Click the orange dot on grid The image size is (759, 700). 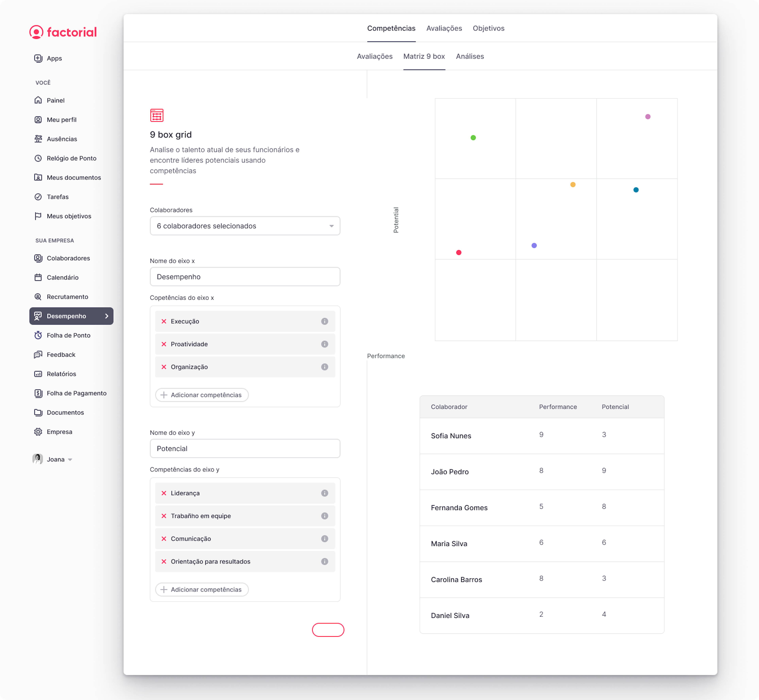pos(573,185)
